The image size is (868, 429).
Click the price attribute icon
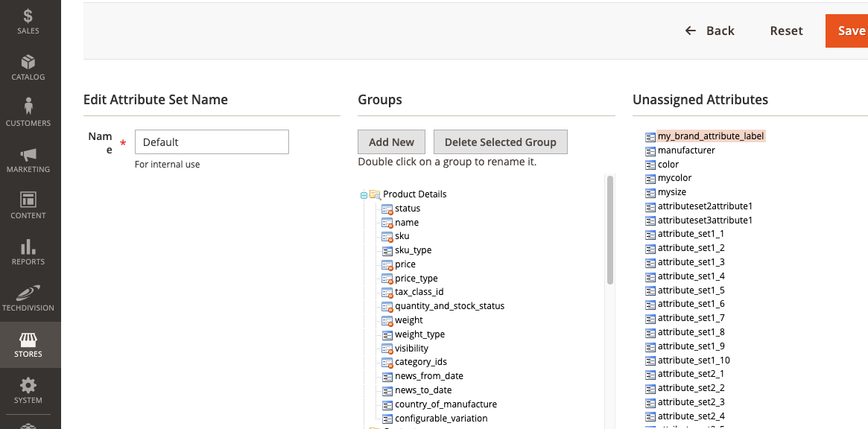pos(387,264)
